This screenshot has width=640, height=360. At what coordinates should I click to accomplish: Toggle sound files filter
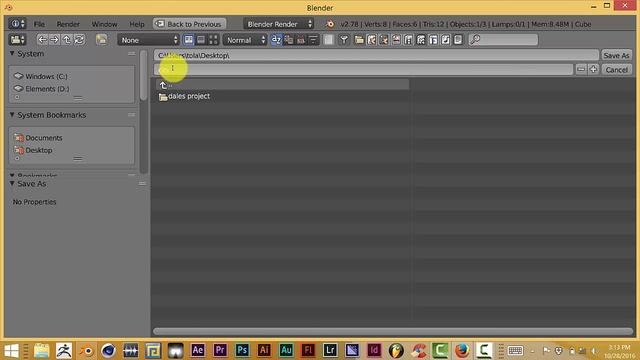click(x=445, y=40)
